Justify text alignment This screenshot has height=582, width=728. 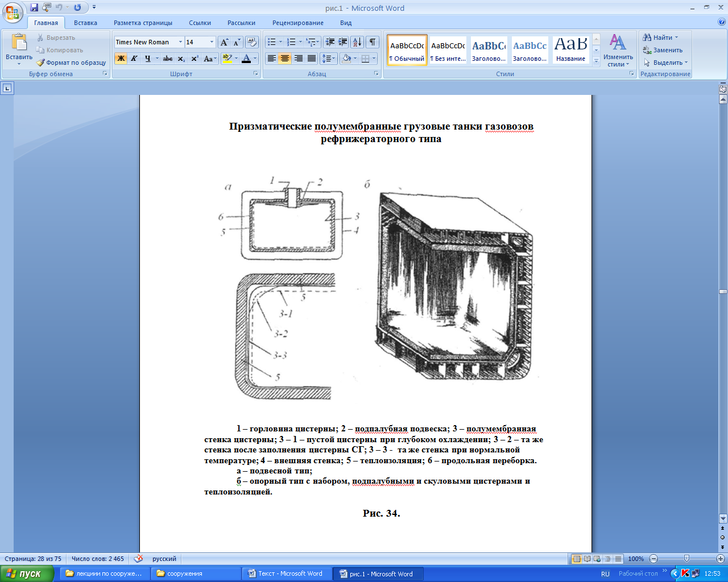(311, 59)
